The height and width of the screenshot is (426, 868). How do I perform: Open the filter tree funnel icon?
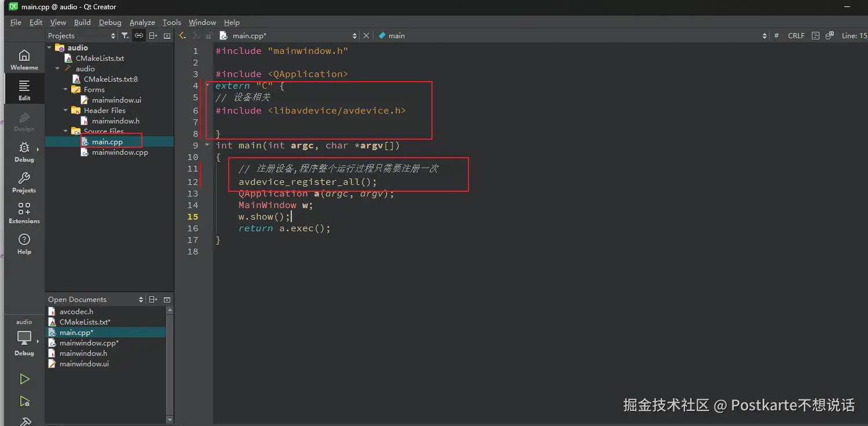click(x=124, y=36)
